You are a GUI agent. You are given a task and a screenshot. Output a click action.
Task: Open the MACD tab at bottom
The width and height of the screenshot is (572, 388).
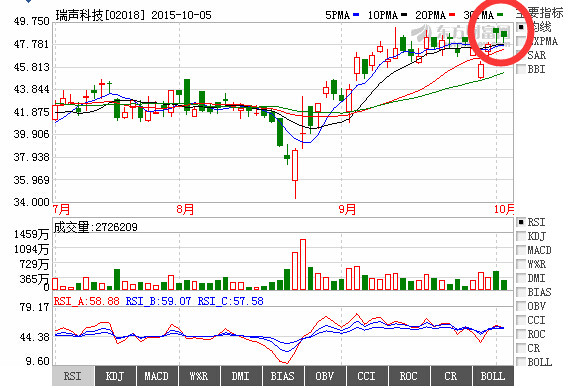point(157,376)
